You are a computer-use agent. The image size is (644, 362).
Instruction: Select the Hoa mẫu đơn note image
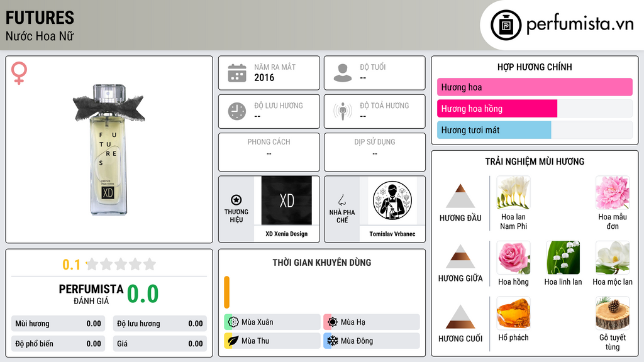coord(613,192)
